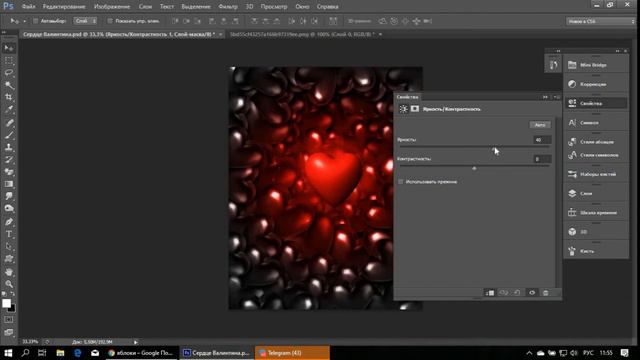Toggle adjustment layer visibility eye icon
Image resolution: width=640 pixels, height=360 pixels.
[x=532, y=293]
